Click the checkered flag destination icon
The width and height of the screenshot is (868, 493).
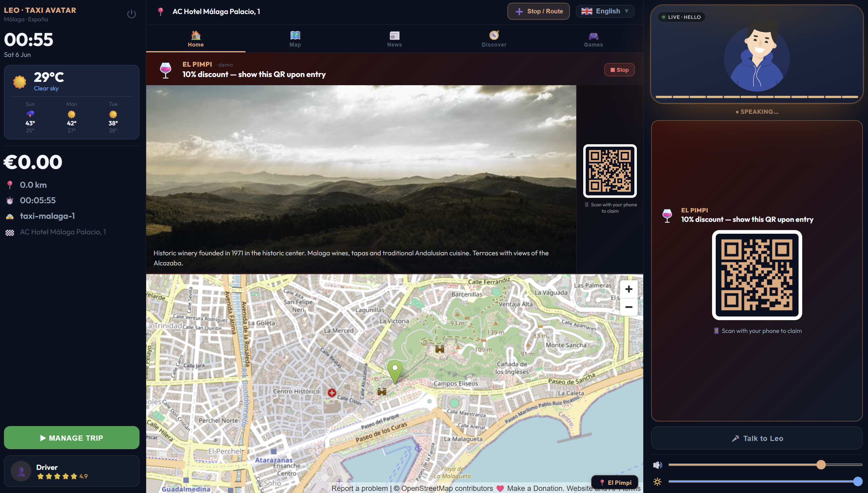pyautogui.click(x=10, y=232)
